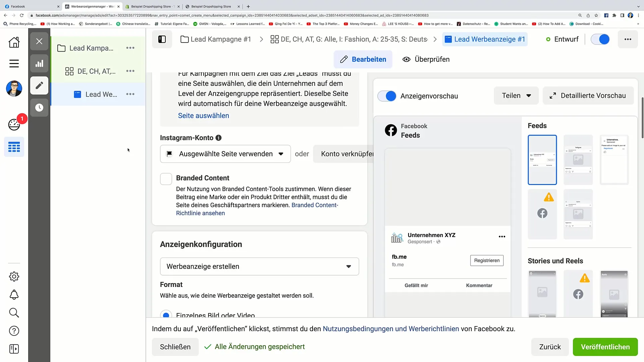644x362 pixels.
Task: Open the help question mark icon
Action: click(x=14, y=331)
